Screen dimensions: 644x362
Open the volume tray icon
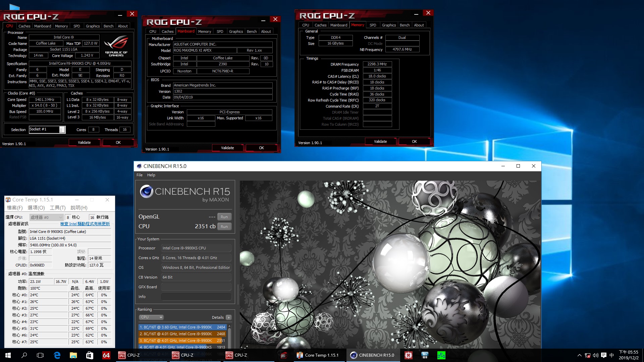tap(596, 355)
